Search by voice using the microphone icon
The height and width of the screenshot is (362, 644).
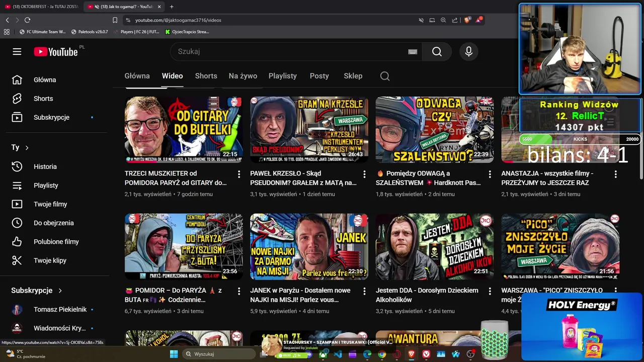[x=469, y=52]
